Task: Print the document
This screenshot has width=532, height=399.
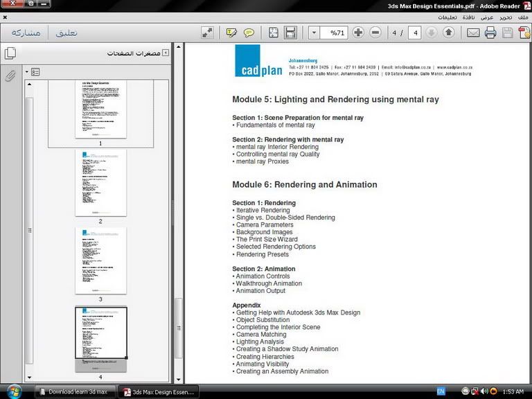Action: 490,33
